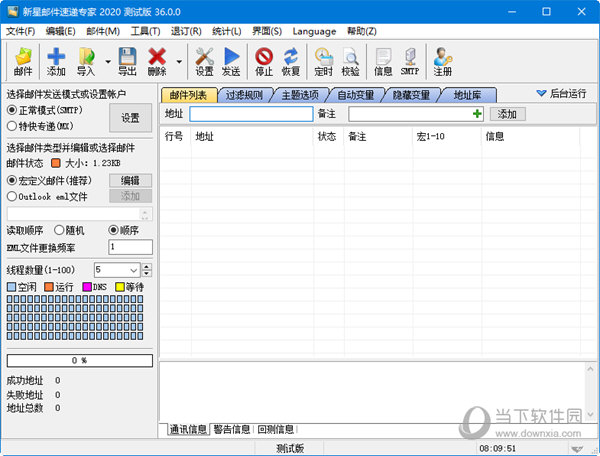Screen dimensions: 600x456
Task: Switch to the 过滤规则 tab
Action: (x=245, y=95)
